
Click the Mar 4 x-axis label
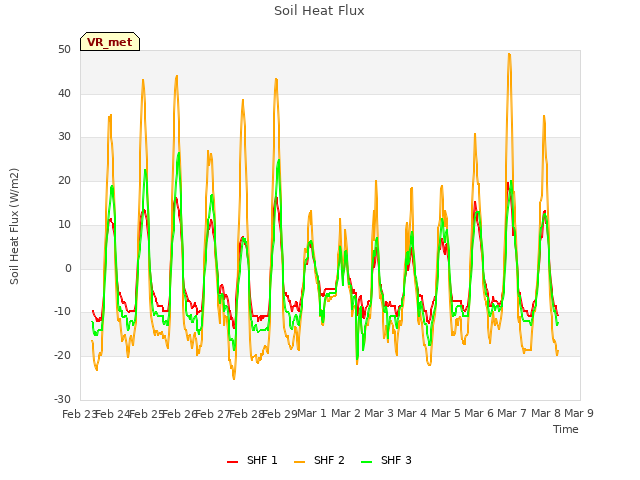412,413
